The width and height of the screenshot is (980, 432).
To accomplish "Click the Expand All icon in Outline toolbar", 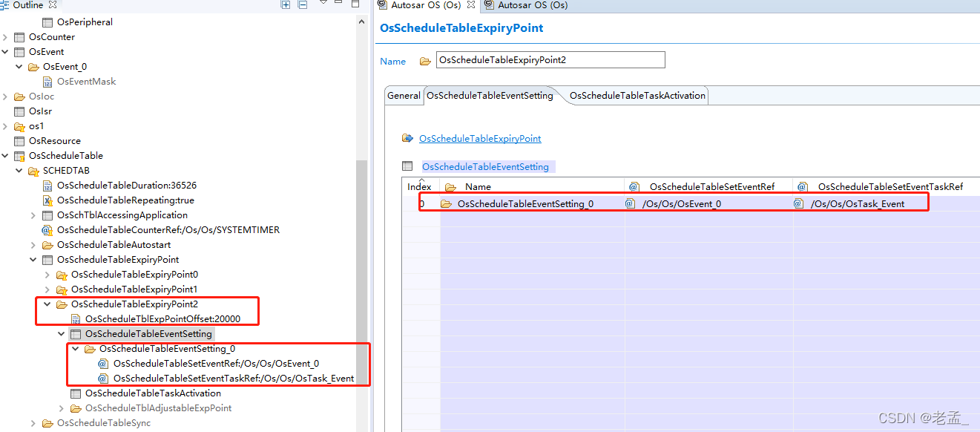I will click(x=286, y=4).
